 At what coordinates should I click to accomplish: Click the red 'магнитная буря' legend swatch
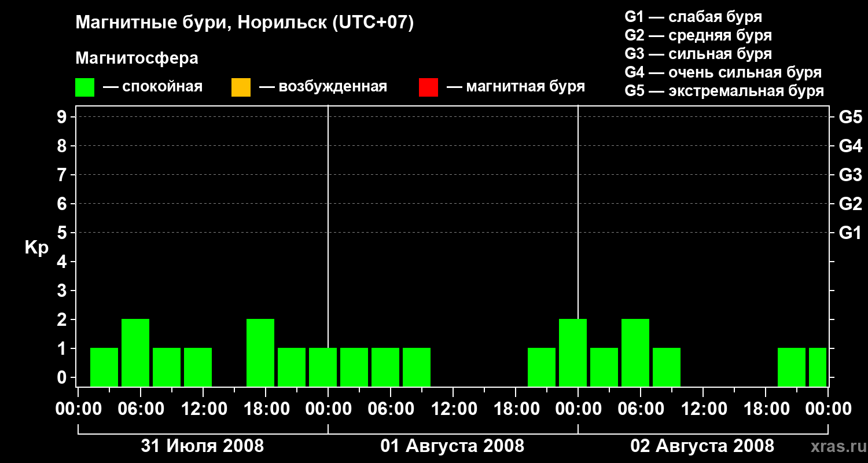pyautogui.click(x=428, y=87)
